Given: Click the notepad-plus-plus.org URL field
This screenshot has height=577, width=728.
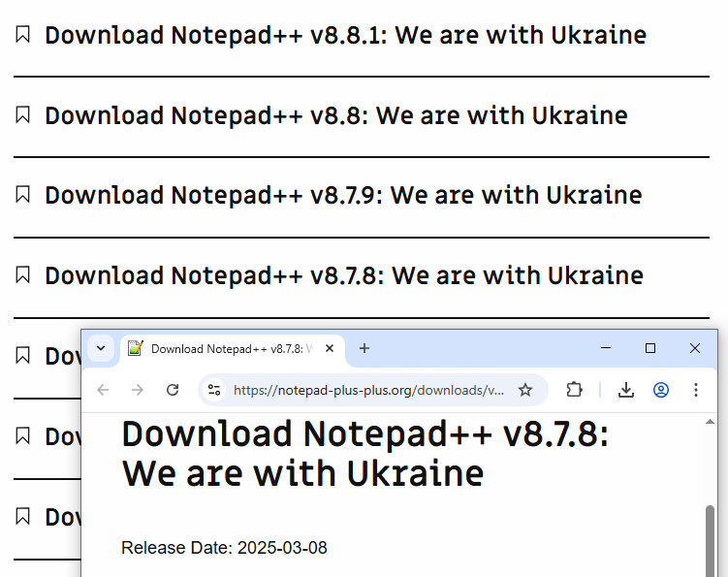Looking at the screenshot, I should (x=368, y=390).
